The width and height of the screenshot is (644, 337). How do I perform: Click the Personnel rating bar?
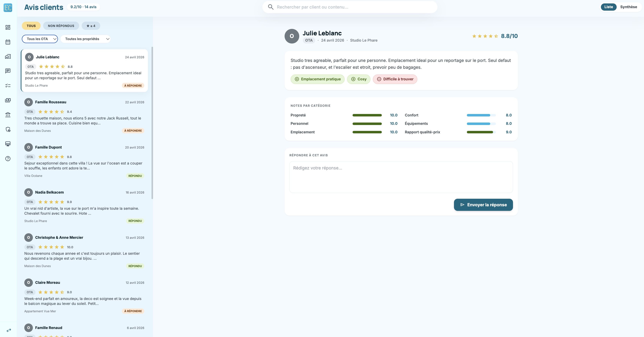367,124
